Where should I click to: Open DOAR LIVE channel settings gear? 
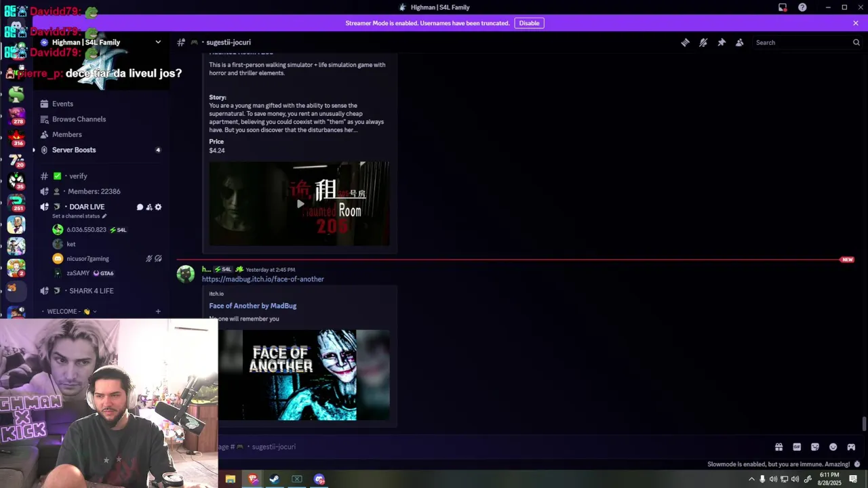coord(158,207)
